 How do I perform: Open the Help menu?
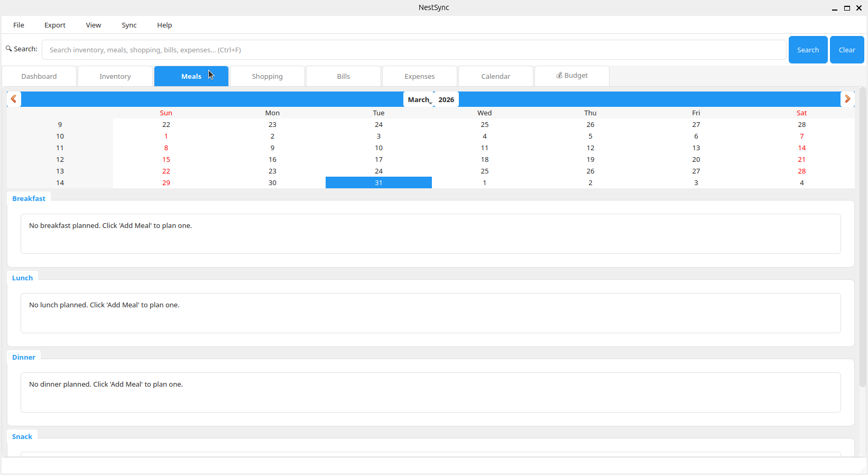tap(164, 25)
